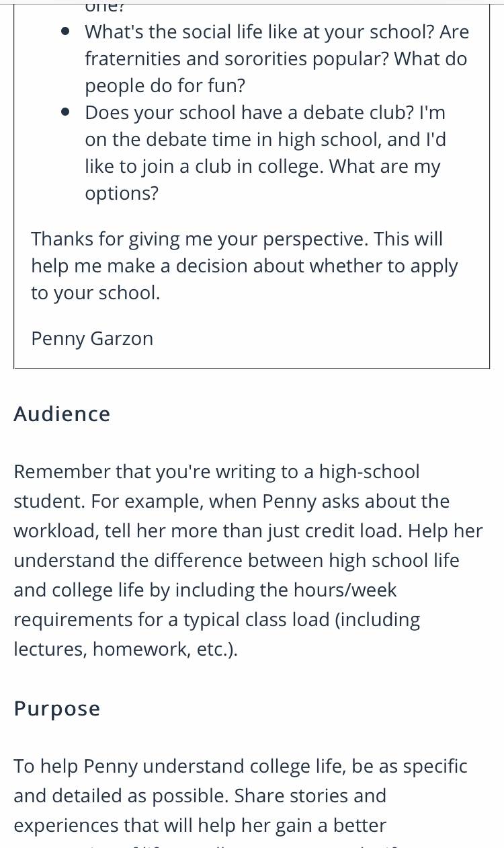Screen dimensions: 504x848
Task: Click the "lectures, homework, etc.)." line
Action: pyautogui.click(x=126, y=649)
